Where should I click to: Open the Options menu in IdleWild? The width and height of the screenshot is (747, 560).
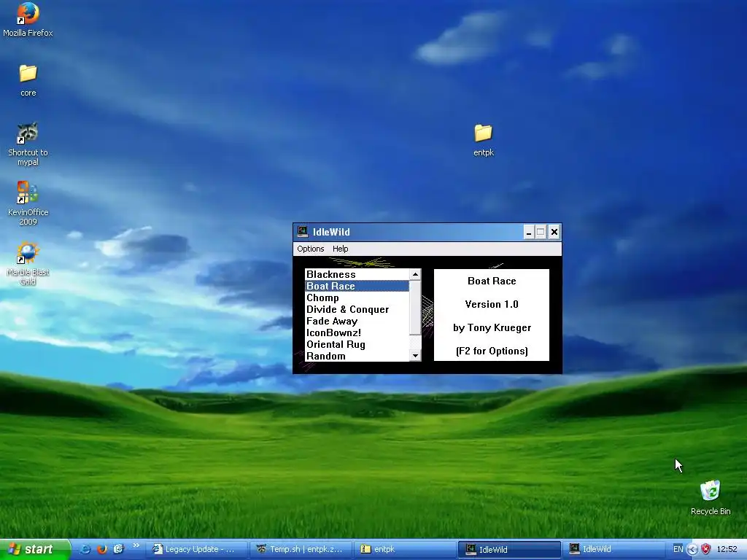pyautogui.click(x=311, y=249)
